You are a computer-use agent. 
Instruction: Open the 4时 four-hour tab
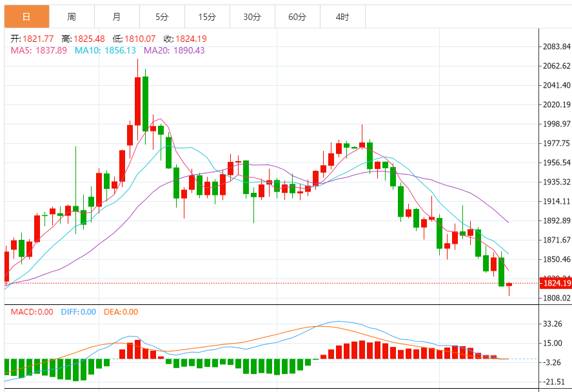point(342,17)
